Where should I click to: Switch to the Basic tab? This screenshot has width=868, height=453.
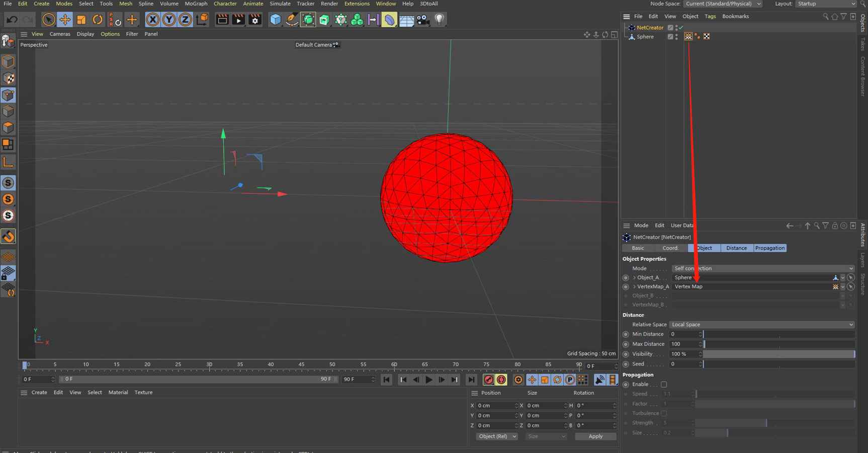click(x=638, y=248)
